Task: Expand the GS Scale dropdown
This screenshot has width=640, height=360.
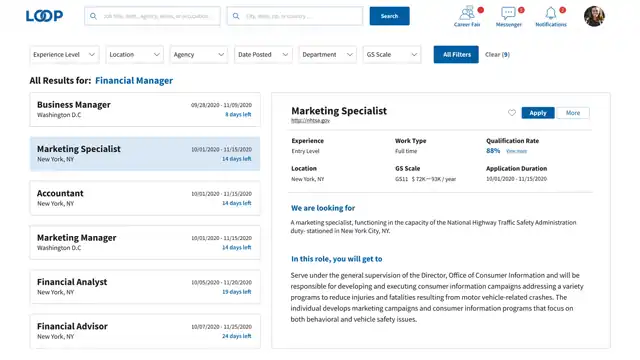Action: 391,54
